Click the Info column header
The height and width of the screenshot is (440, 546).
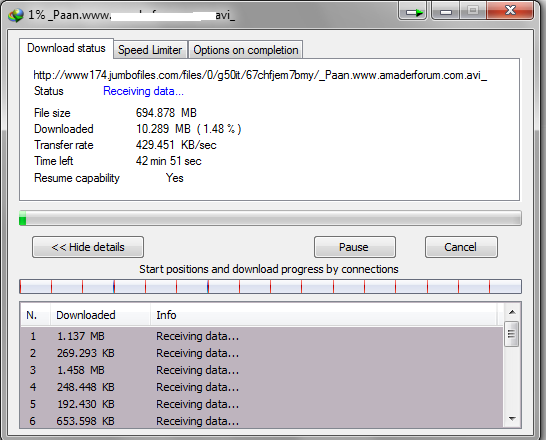click(324, 315)
